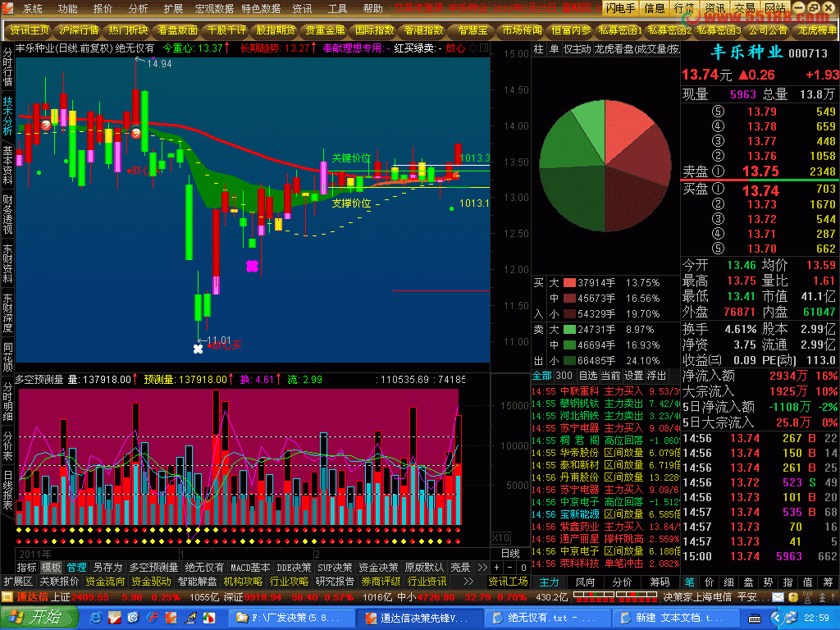Screen dimensions: 840x630
Task: Click the 闪电手 quick trade button
Action: 620,7
